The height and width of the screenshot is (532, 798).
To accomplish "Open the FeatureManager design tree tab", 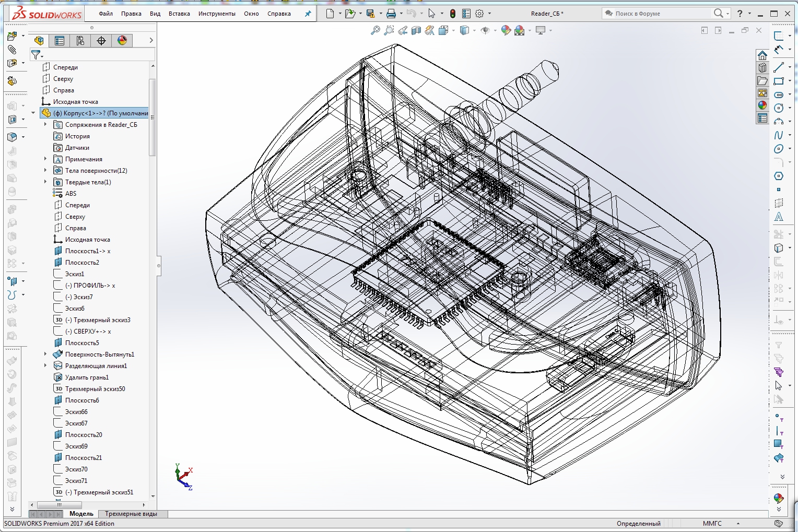I will coord(39,40).
